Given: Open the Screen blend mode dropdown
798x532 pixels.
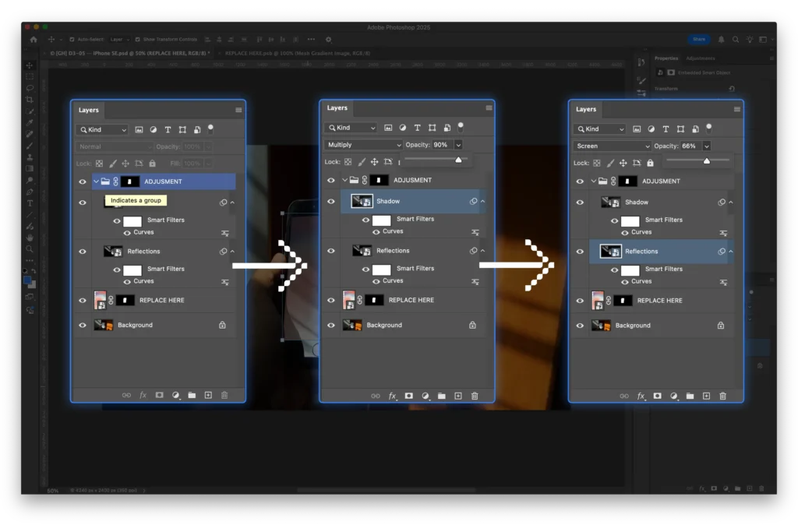Looking at the screenshot, I should click(x=613, y=146).
